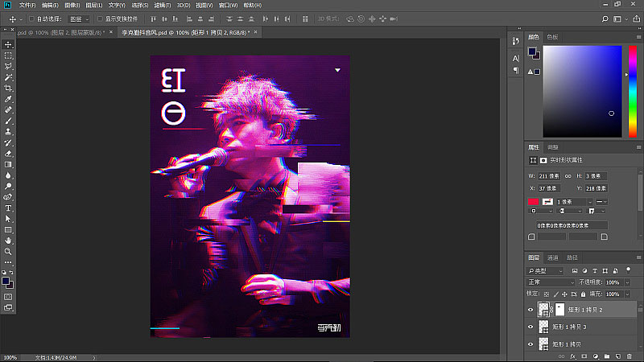This screenshot has width=644, height=362.
Task: Open the 图层 auto-select dropdown
Action: click(79, 19)
